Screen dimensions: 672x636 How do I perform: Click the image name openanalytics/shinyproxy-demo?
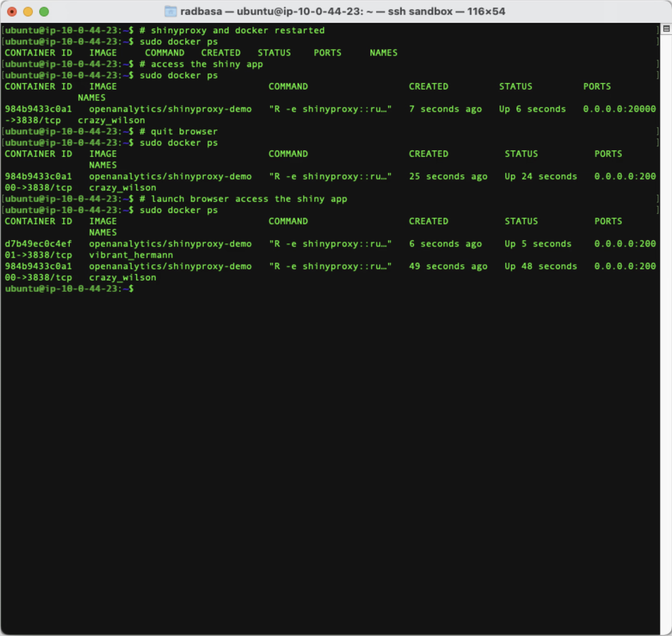point(170,109)
